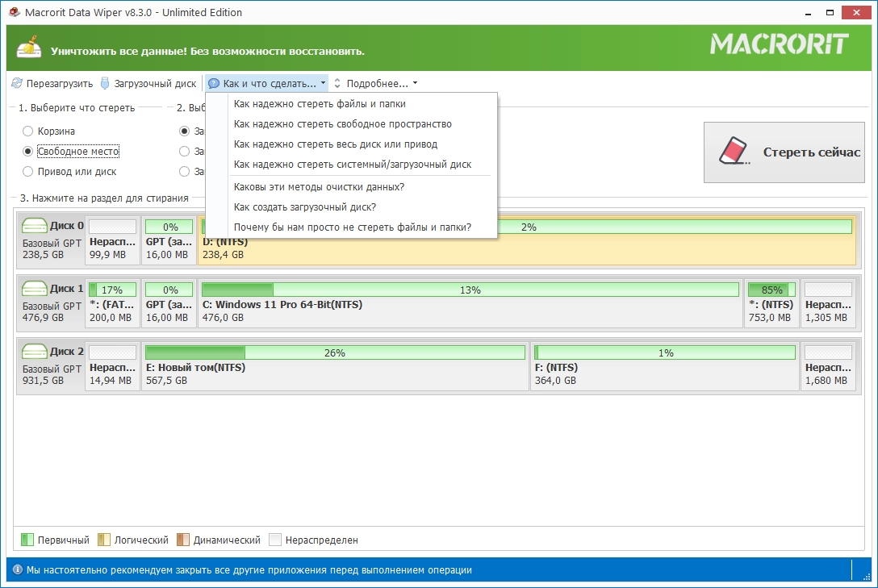
Task: Click the Динамический brown legend swatch
Action: (x=183, y=540)
